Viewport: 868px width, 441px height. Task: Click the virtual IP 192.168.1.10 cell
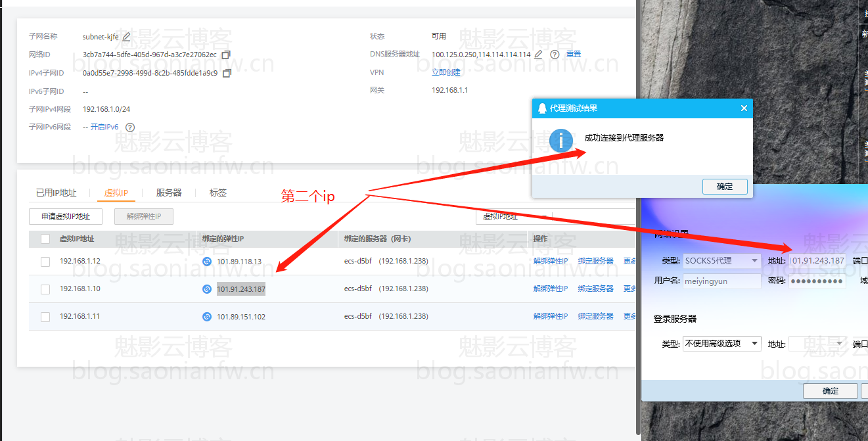(80, 289)
